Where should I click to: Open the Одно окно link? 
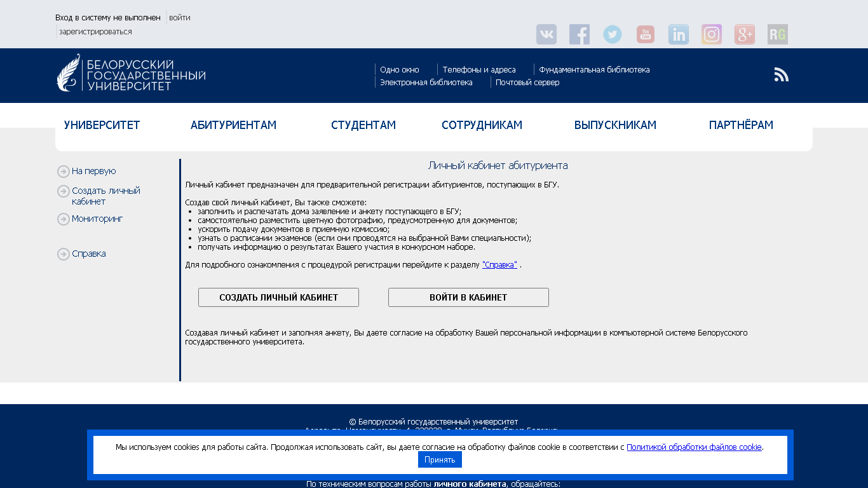[400, 70]
